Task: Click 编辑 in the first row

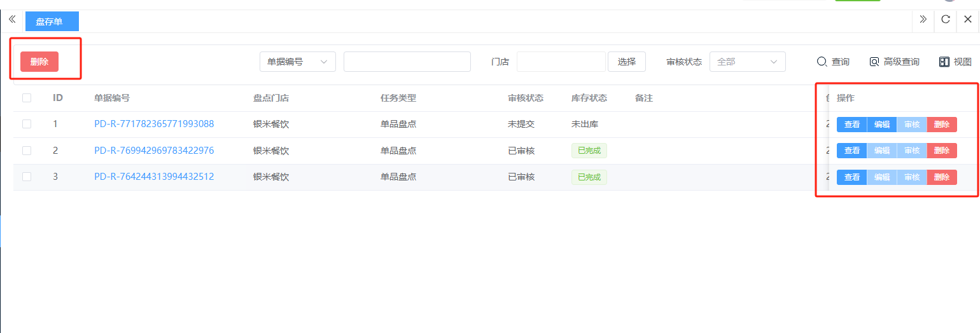Action: click(881, 125)
